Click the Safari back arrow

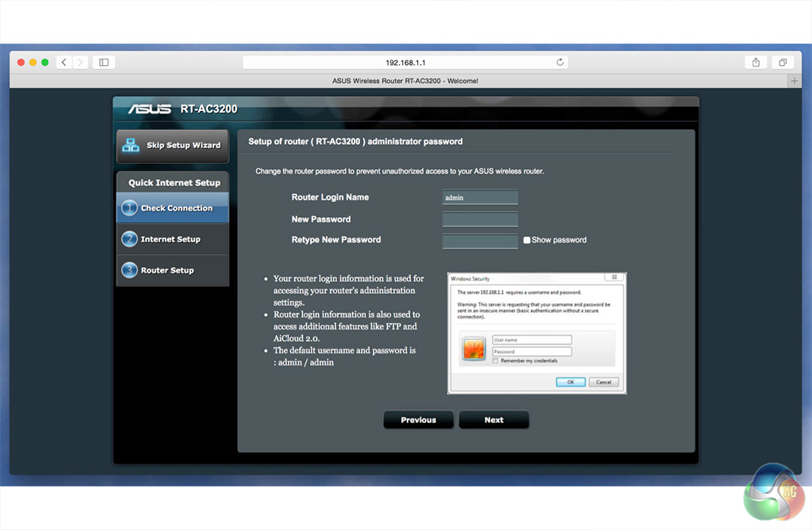click(63, 63)
